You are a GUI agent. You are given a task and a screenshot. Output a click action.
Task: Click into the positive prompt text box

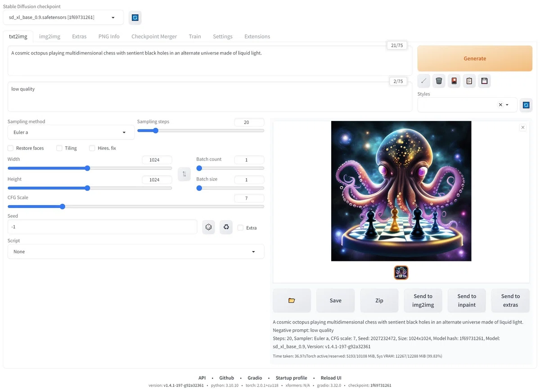tap(210, 60)
